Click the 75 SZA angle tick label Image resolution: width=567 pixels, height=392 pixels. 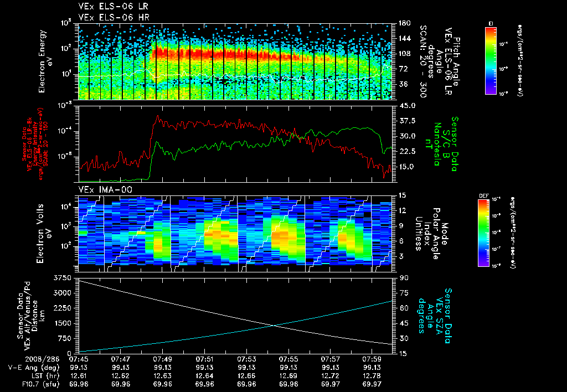pos(403,293)
